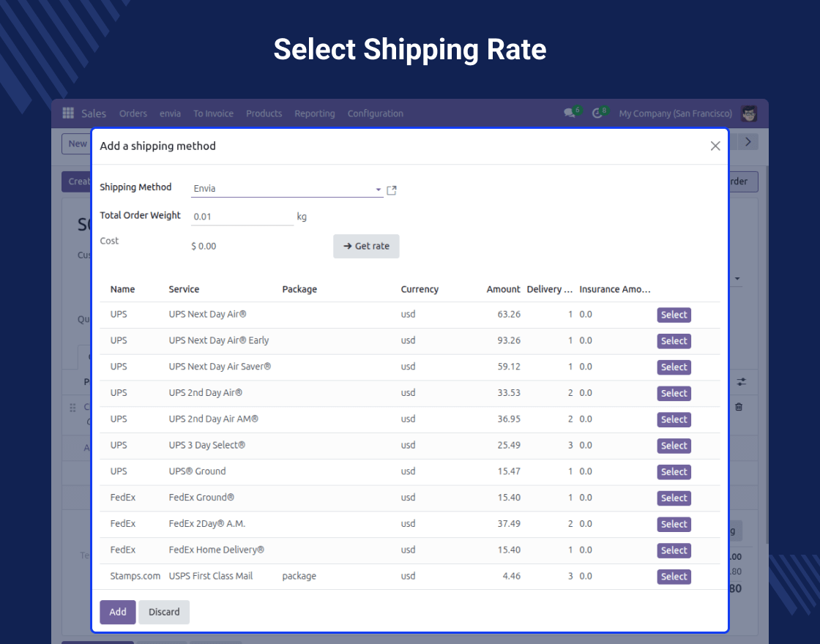This screenshot has height=644, width=820.
Task: Click the package cell in USPS row
Action: (x=299, y=576)
